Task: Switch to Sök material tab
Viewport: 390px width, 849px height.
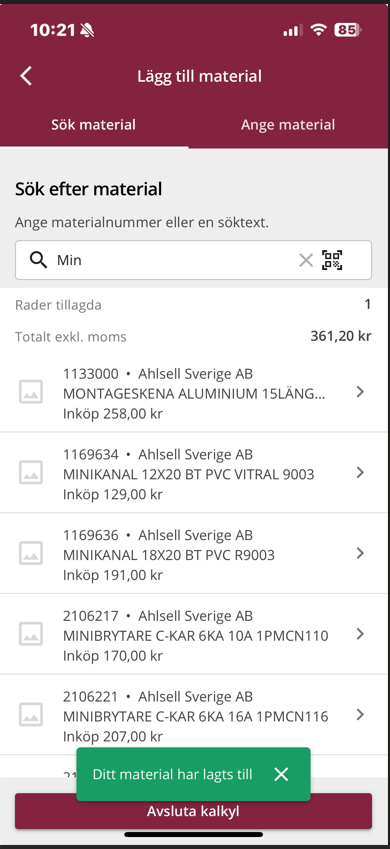Action: coord(94,125)
